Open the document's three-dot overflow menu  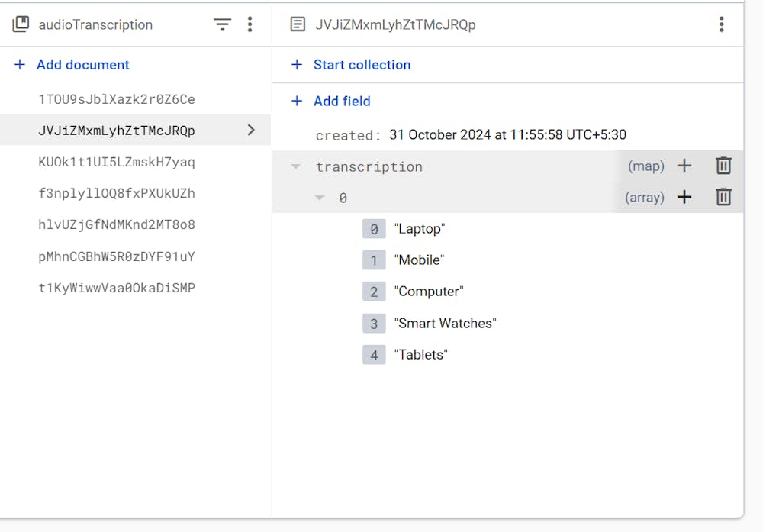tap(721, 24)
